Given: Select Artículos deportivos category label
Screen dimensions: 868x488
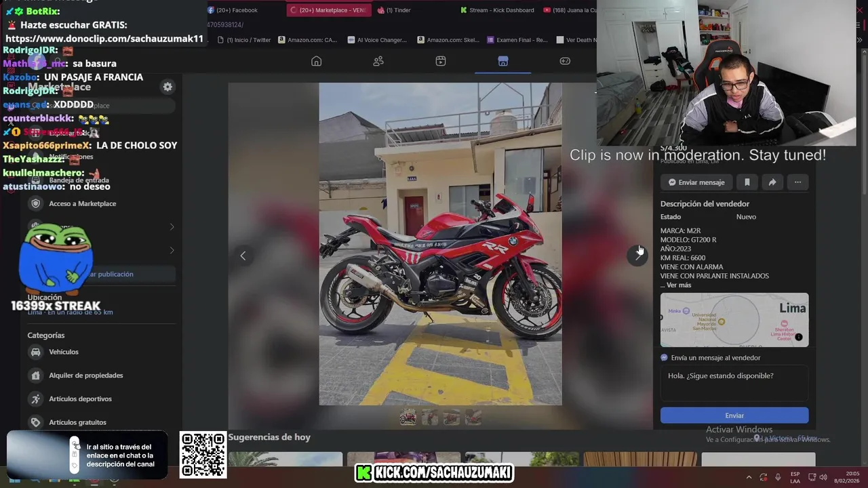Looking at the screenshot, I should (80, 399).
